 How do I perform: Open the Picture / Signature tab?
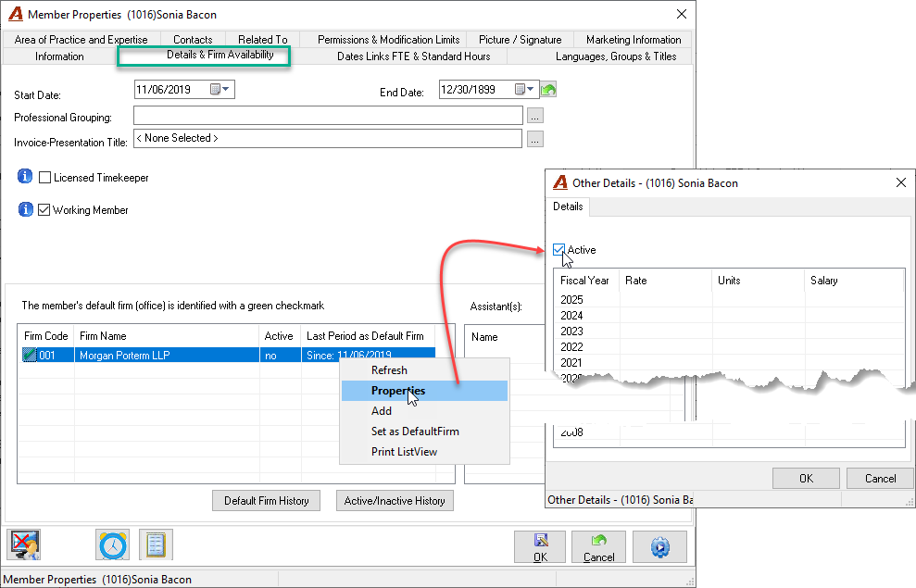click(x=520, y=39)
